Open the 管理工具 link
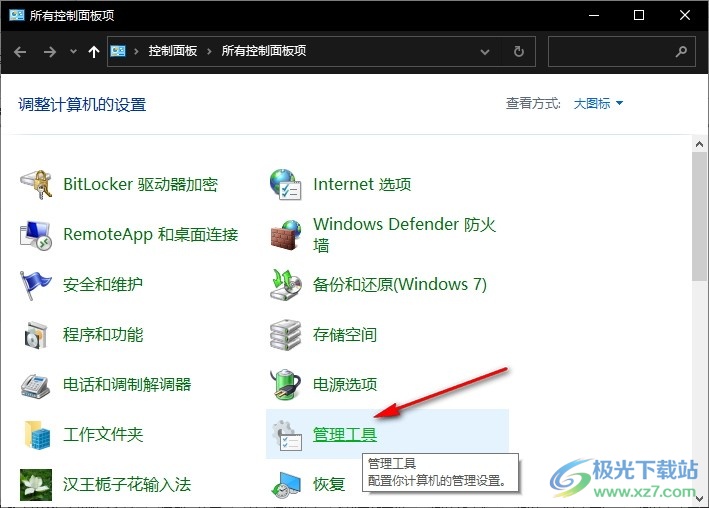This screenshot has width=709, height=508. coord(345,435)
